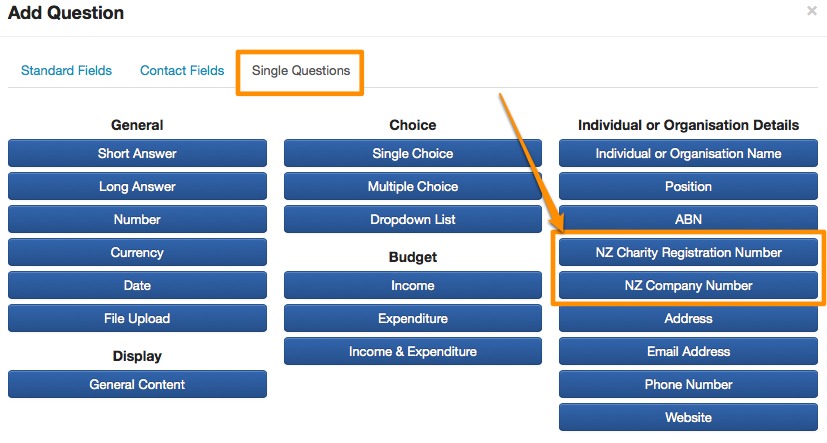Add the ABN field

tap(688, 220)
